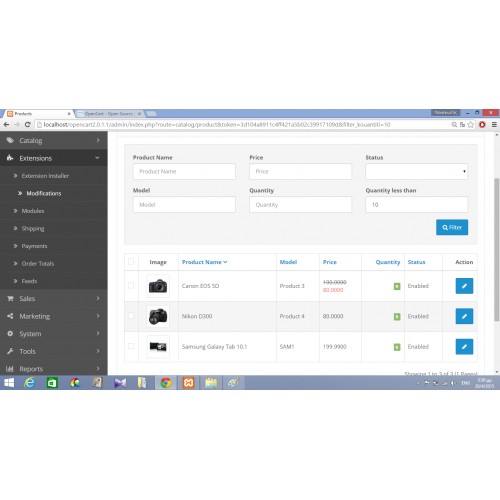Click the Reports chart icon in sidebar

click(10, 369)
